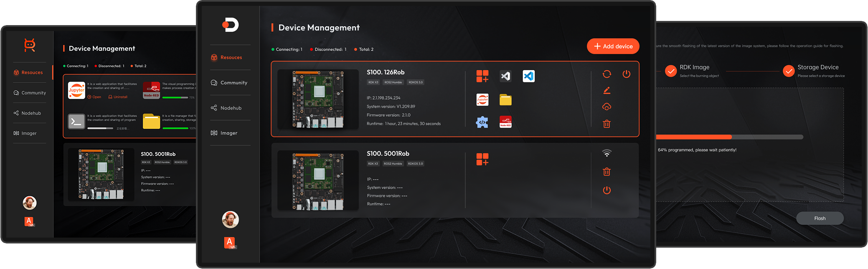
Task: Edit the S100.126Rob device name
Action: point(607,90)
